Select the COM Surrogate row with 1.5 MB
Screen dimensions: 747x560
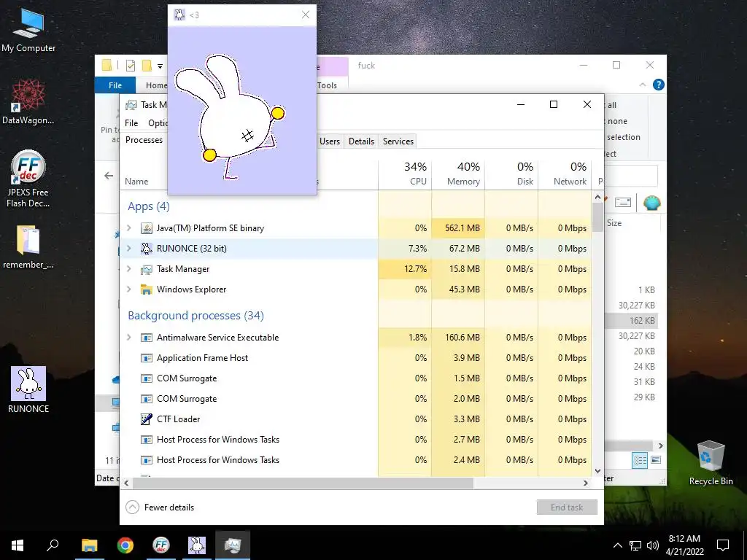356,378
